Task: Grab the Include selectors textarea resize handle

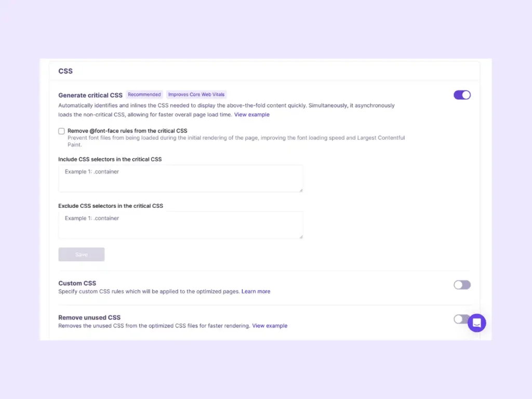Action: click(301, 190)
